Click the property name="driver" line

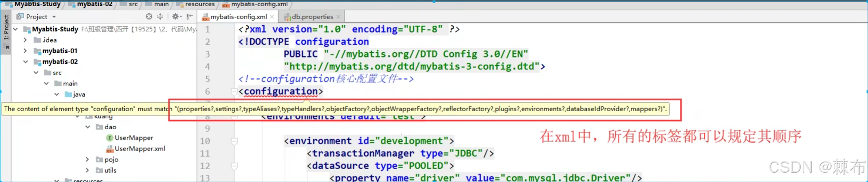click(486, 178)
